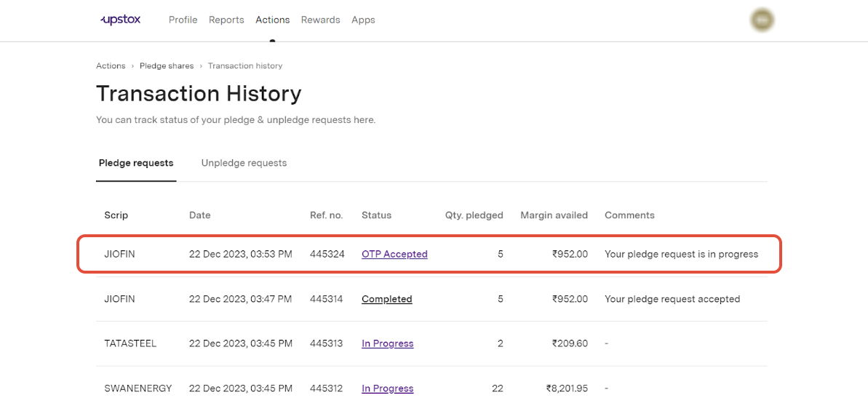Screen dimensions: 868x406
Task: Select the TATASTEEL scrip cell
Action: click(131, 343)
